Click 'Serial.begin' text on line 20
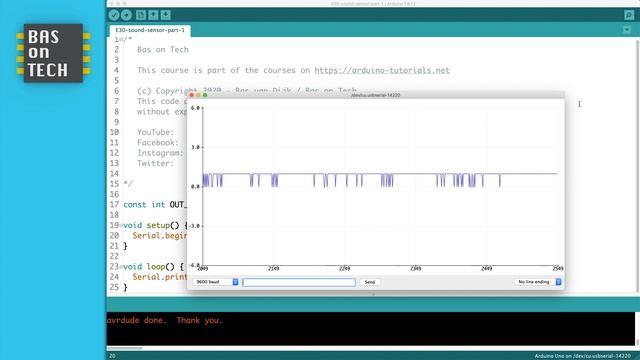The height and width of the screenshot is (360, 640). point(160,236)
